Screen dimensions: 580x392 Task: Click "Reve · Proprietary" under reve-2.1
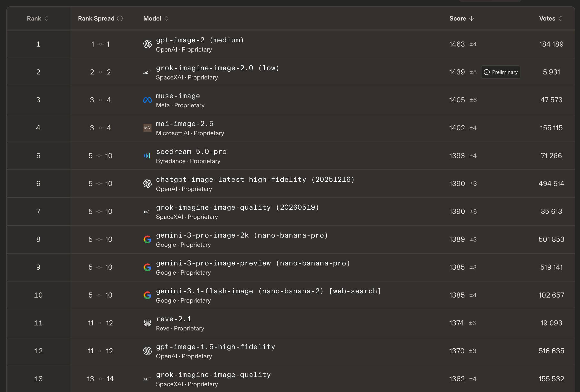(180, 329)
